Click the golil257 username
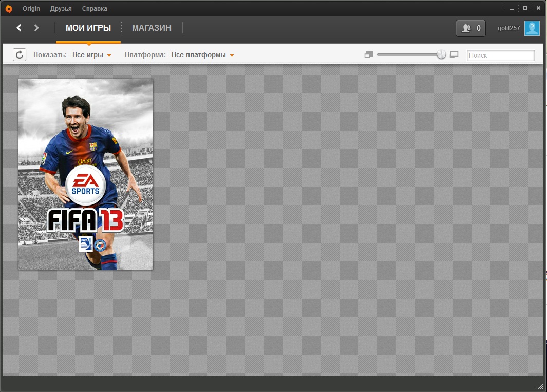Screen dimensions: 547x392 (x=508, y=28)
